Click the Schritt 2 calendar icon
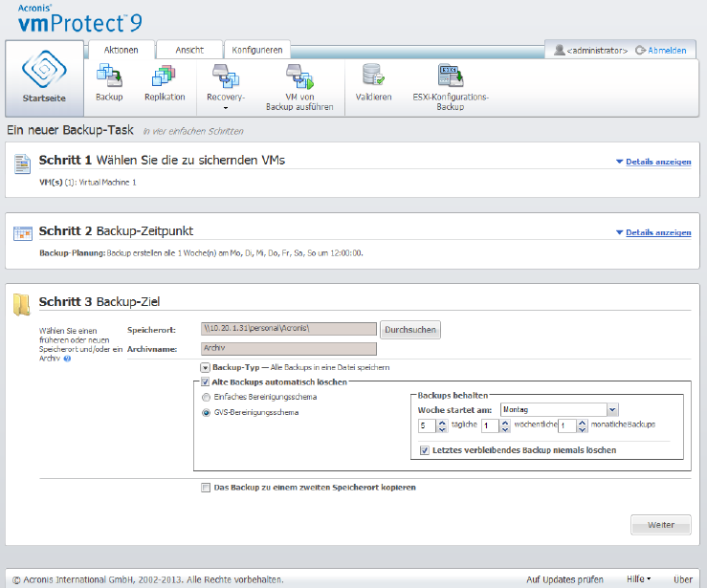 (23, 233)
